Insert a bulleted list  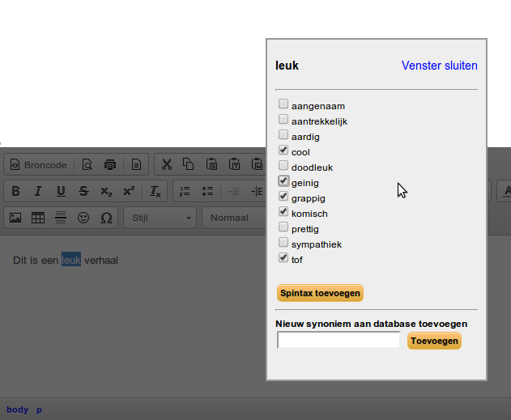[207, 191]
